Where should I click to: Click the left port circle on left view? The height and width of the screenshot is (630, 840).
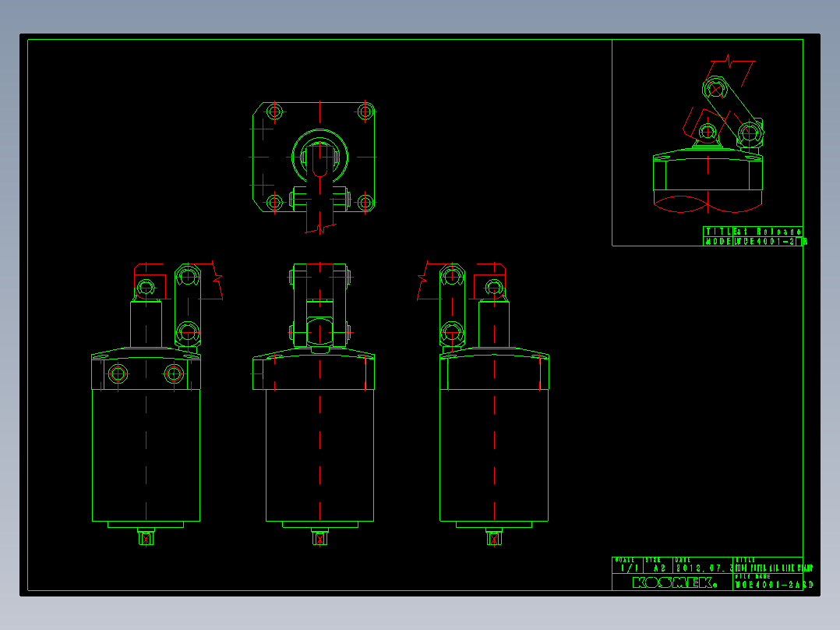point(118,373)
